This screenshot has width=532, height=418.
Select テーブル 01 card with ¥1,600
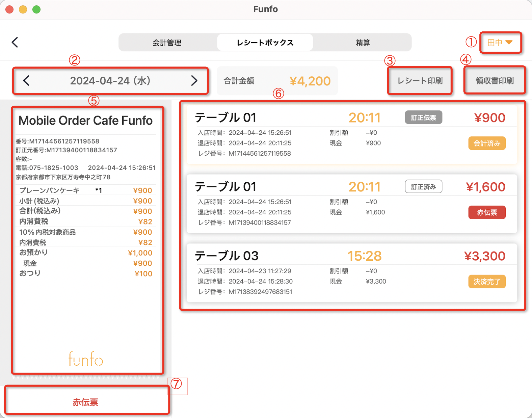pyautogui.click(x=352, y=204)
